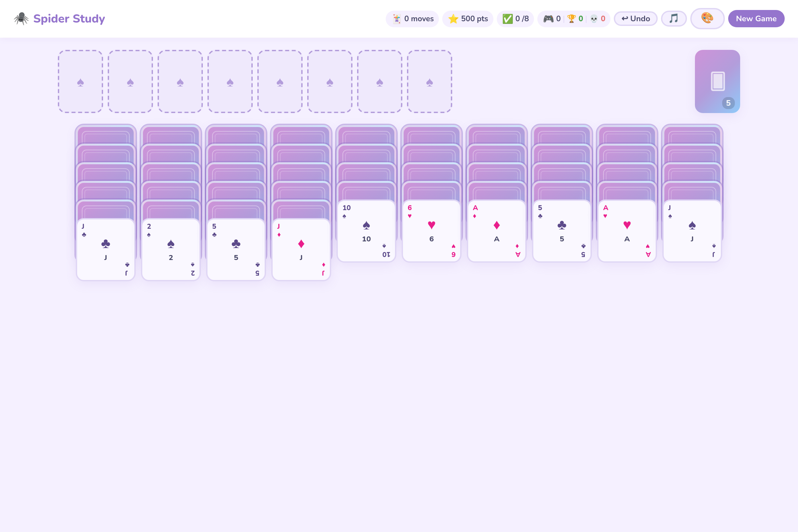The width and height of the screenshot is (798, 532).
Task: Click the trophy wins icon
Action: (x=571, y=19)
